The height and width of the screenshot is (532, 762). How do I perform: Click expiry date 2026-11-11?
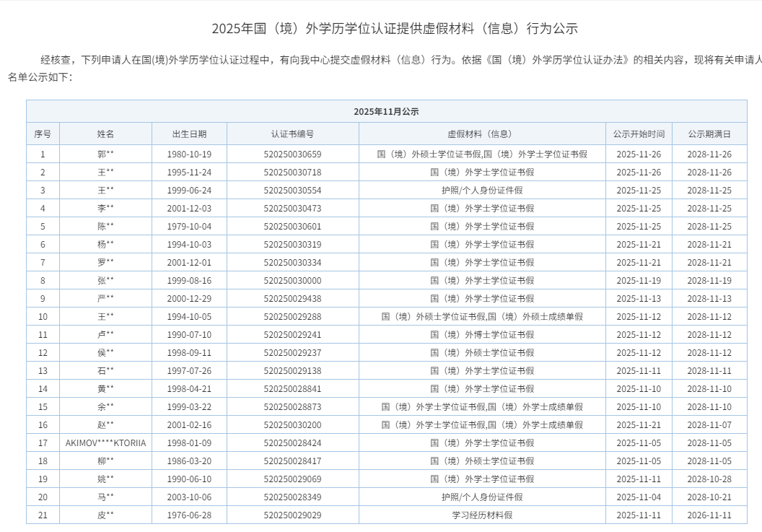click(709, 515)
